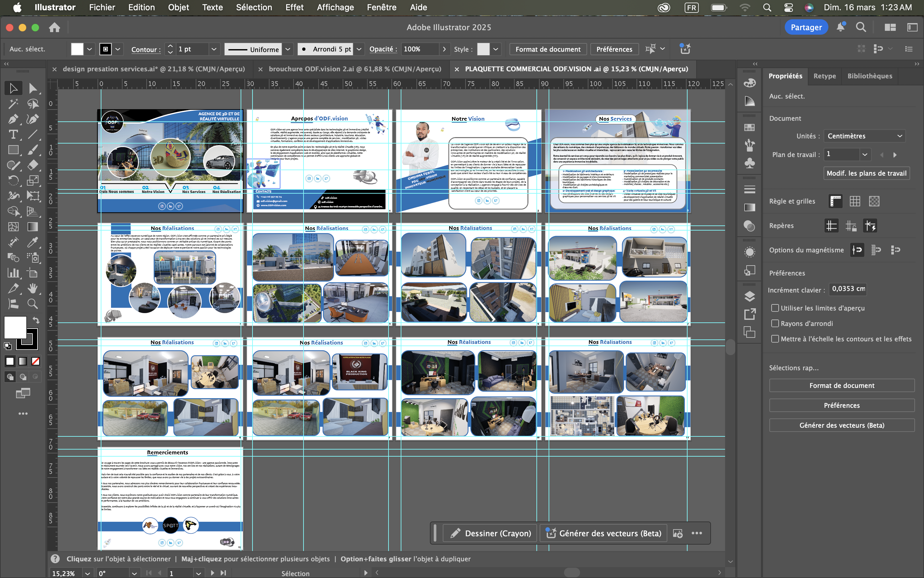Select the Artboard tool
The height and width of the screenshot is (578, 924).
33,273
